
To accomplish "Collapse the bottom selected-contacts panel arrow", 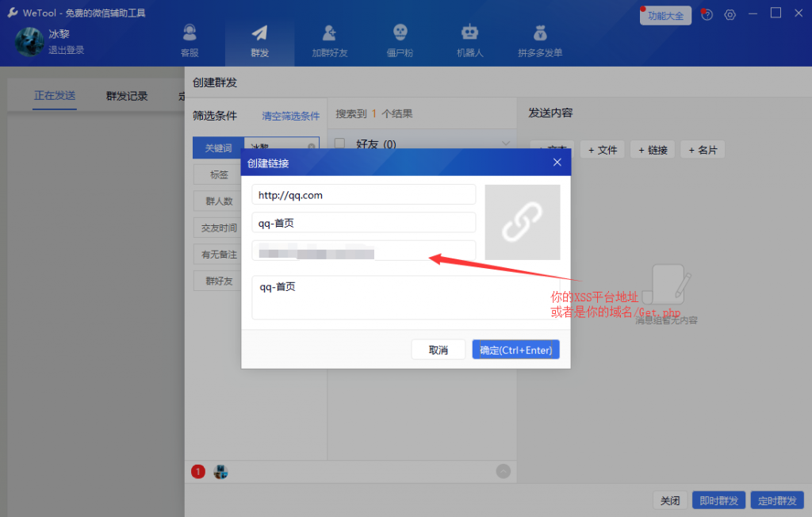I will 504,471.
